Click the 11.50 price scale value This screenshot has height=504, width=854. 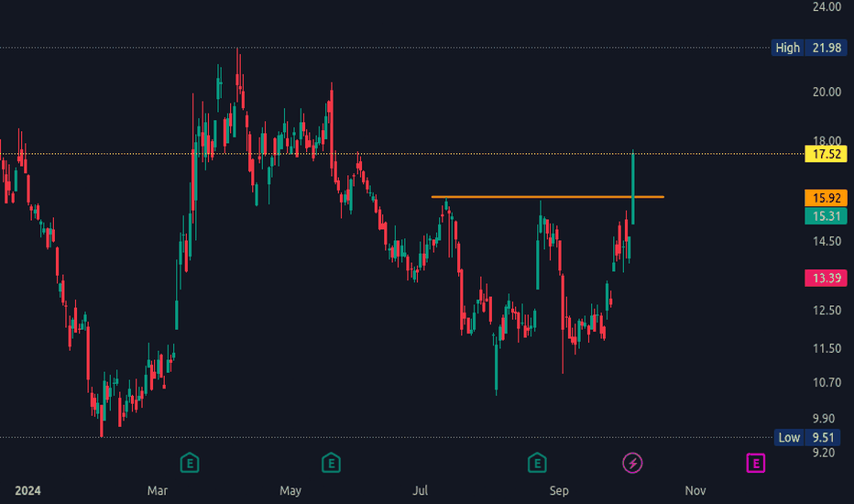pos(827,348)
